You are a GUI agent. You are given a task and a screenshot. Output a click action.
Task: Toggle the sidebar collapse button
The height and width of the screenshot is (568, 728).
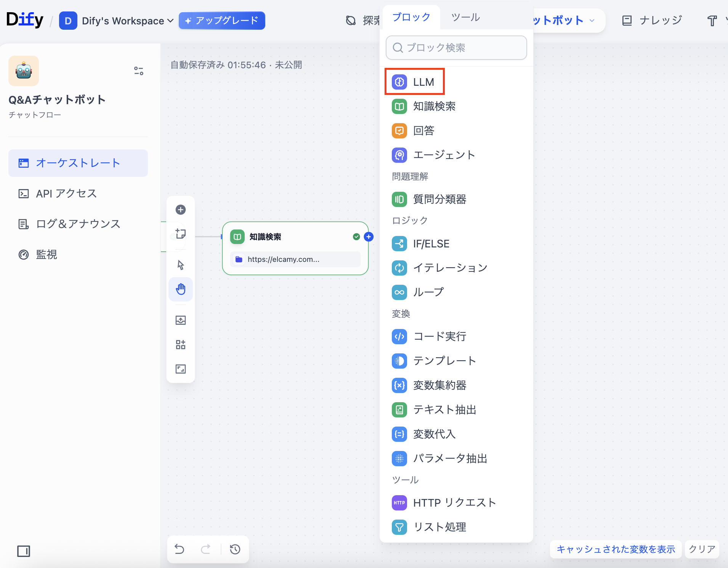point(24,551)
